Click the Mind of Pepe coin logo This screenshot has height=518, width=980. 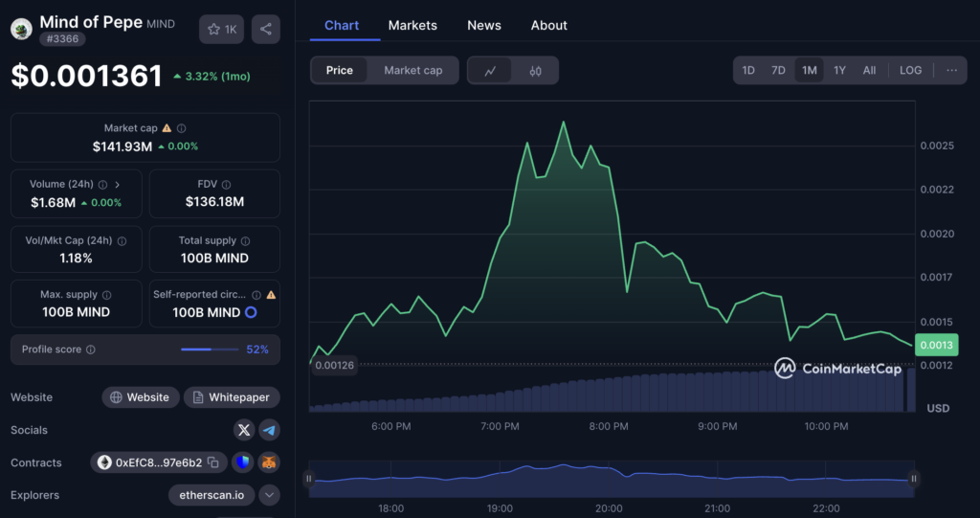(21, 29)
